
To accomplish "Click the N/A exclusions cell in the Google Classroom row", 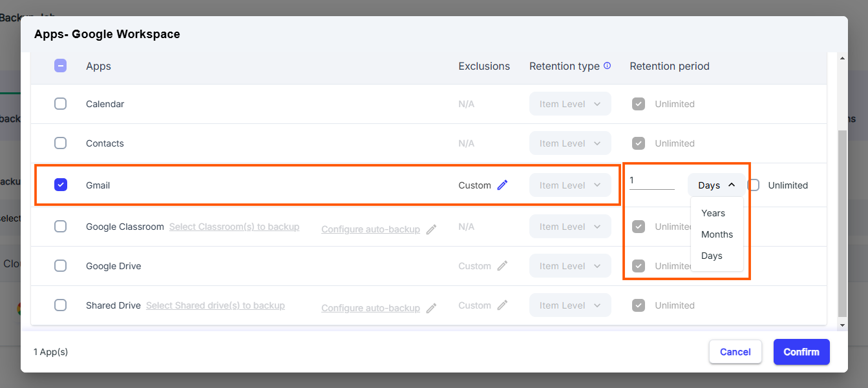I will point(467,227).
